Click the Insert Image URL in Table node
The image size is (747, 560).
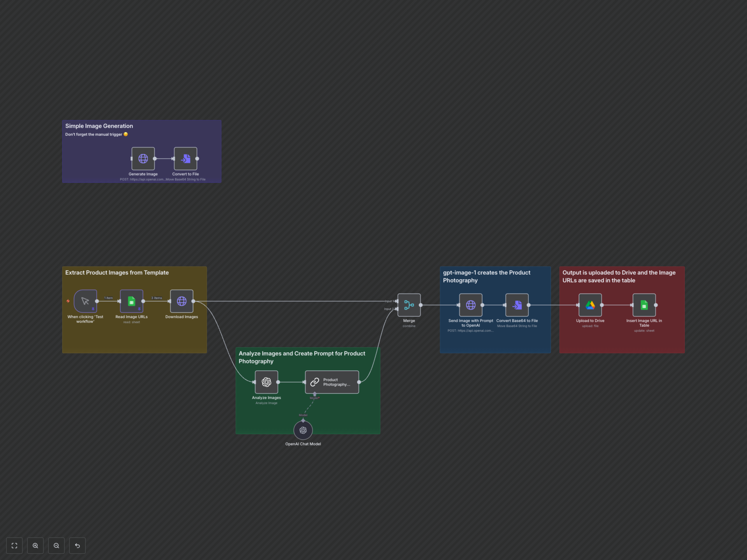click(644, 305)
